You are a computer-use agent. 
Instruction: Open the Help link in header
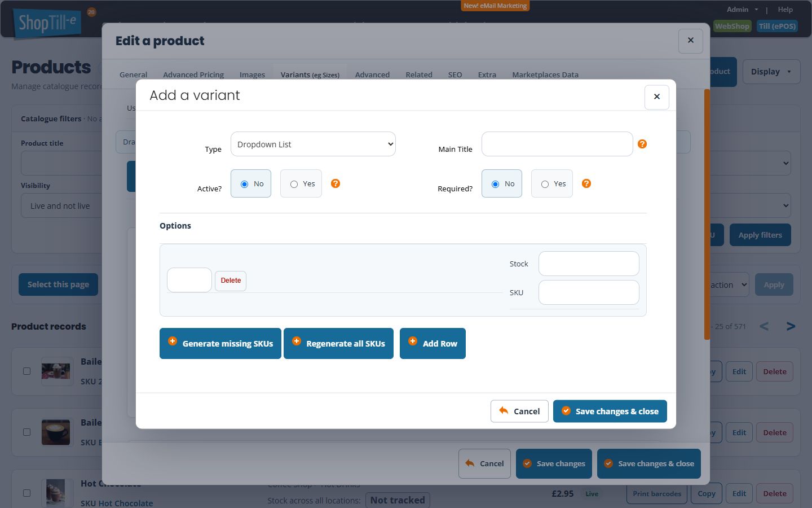[785, 10]
